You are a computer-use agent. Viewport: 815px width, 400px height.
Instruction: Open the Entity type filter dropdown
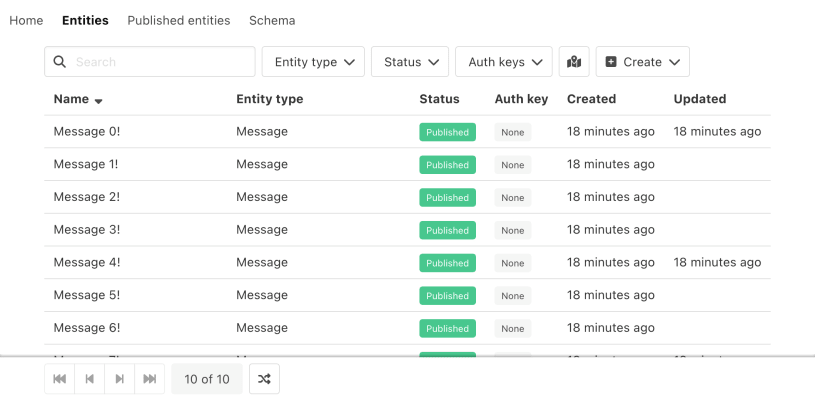(x=314, y=62)
